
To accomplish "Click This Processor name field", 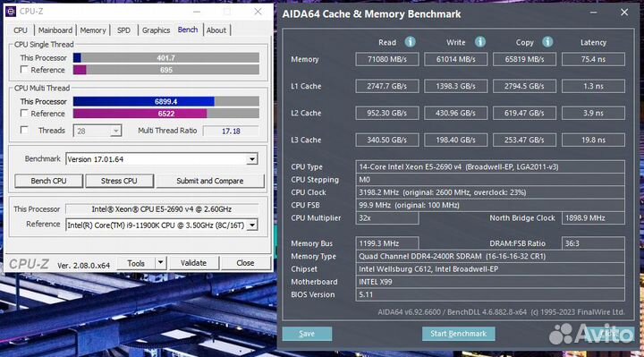I will [x=162, y=209].
